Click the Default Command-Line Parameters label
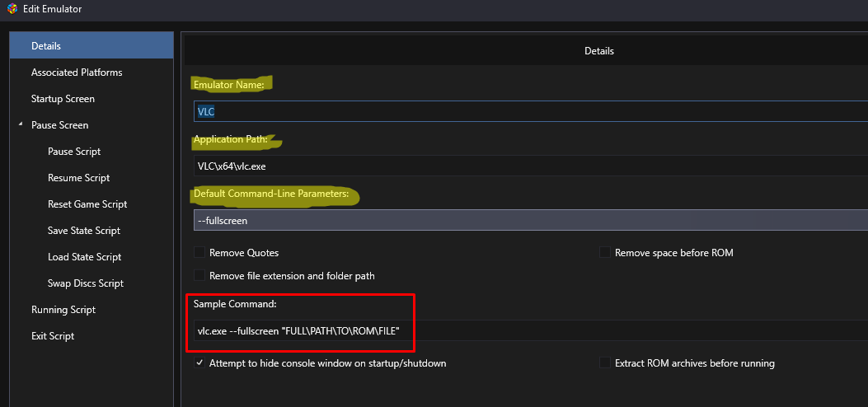Screen dimensions: 868x407 click(271, 194)
